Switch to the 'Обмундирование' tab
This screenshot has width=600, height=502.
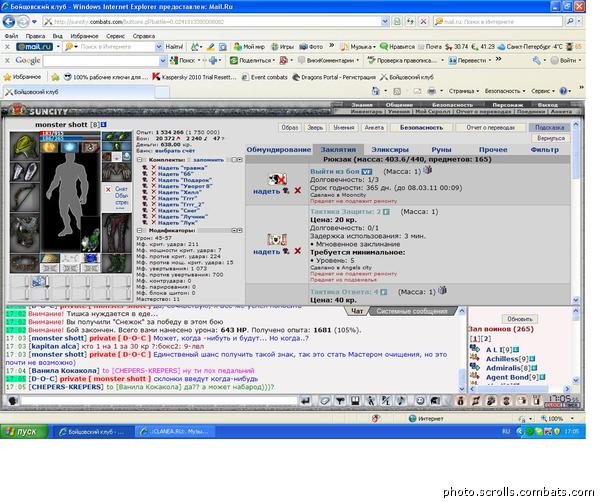[279, 150]
